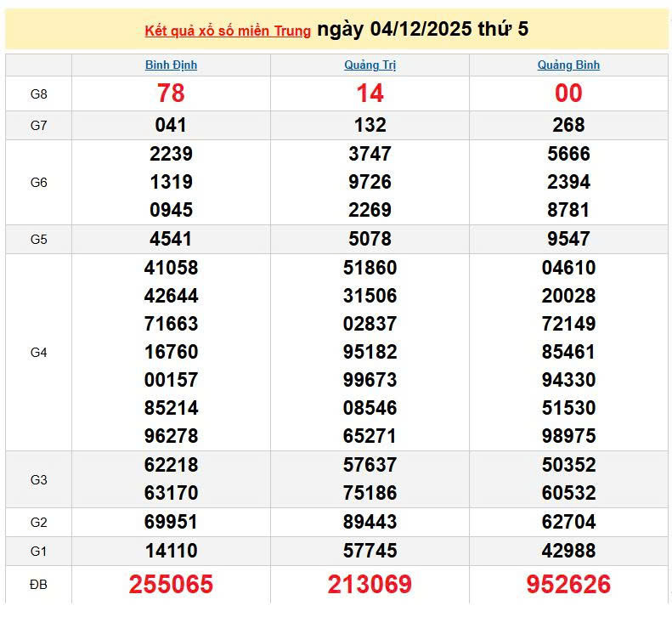The image size is (672, 617).
Task: Click G3 value 63170
Action: click(171, 493)
